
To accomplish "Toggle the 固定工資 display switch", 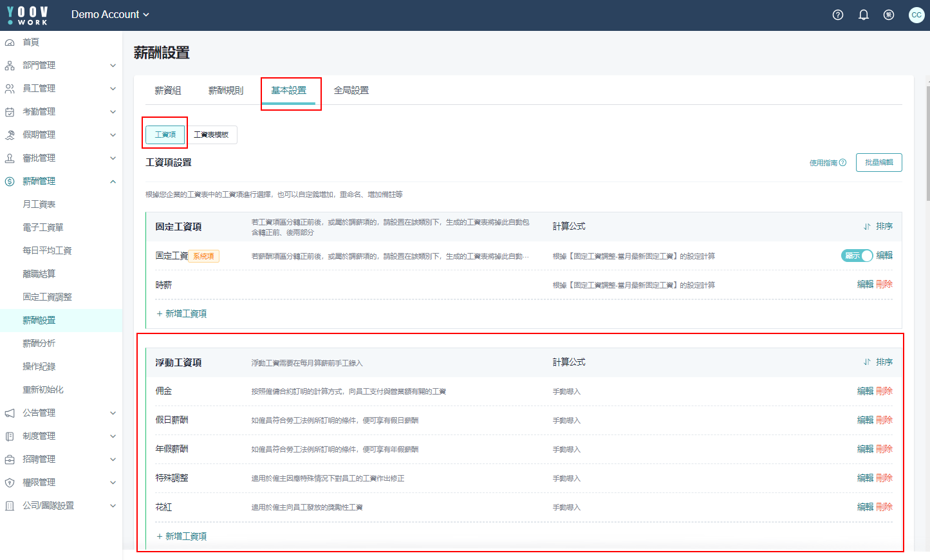I will pyautogui.click(x=857, y=256).
